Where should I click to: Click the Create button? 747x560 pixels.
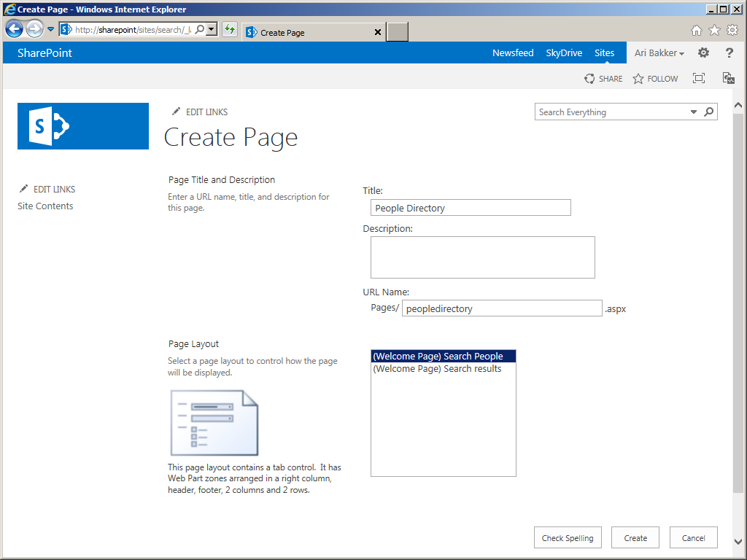click(x=635, y=537)
